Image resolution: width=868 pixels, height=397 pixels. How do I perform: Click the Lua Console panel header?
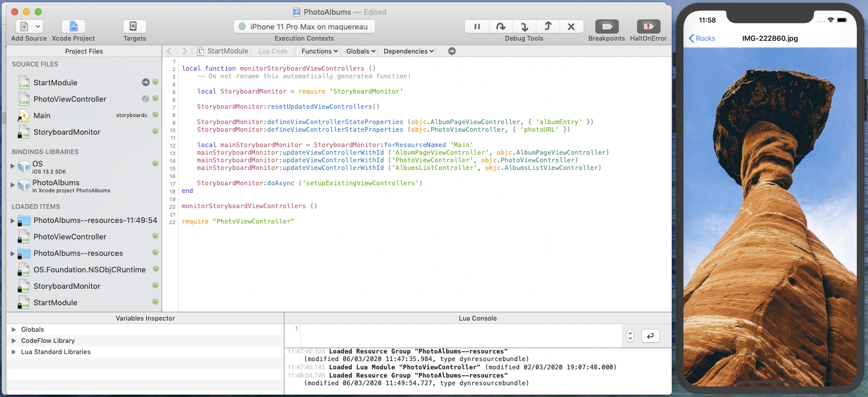click(478, 318)
